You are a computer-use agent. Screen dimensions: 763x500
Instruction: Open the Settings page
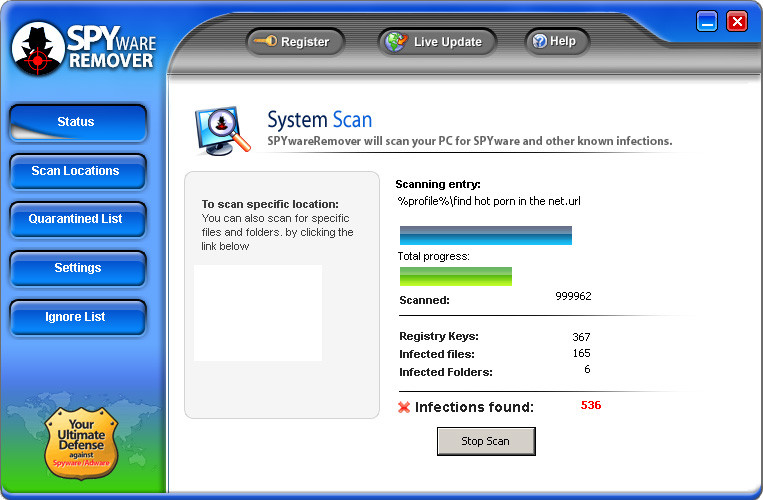78,268
